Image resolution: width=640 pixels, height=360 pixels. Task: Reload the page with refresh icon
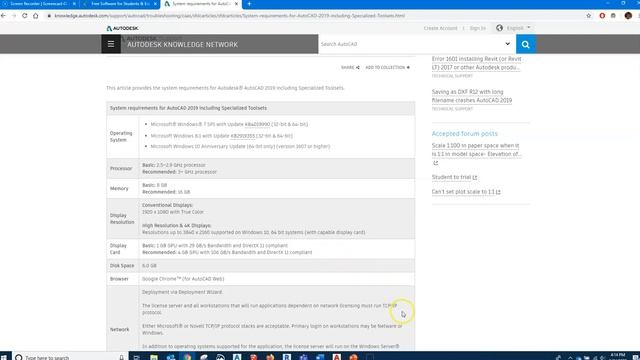pos(24,16)
